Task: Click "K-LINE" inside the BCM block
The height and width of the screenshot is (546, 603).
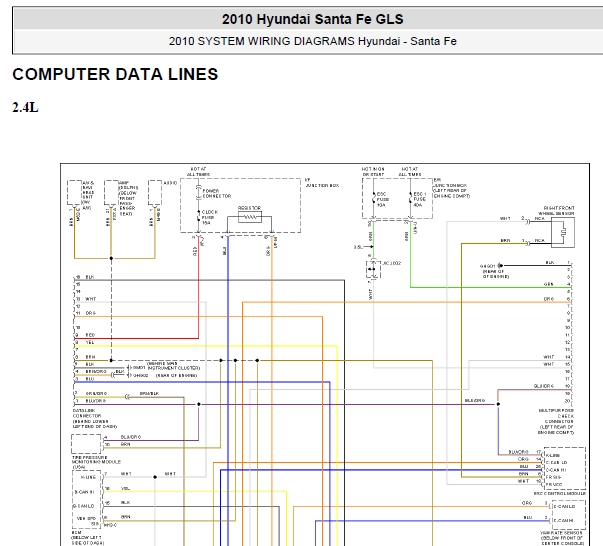Action: pyautogui.click(x=88, y=477)
